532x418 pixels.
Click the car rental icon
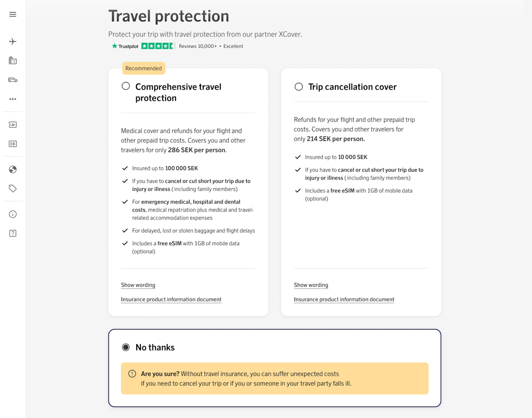point(13,80)
